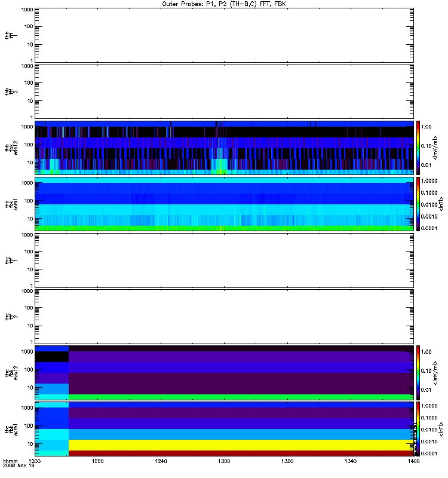Select the 'thb fft 2' panel label

(x=11, y=92)
